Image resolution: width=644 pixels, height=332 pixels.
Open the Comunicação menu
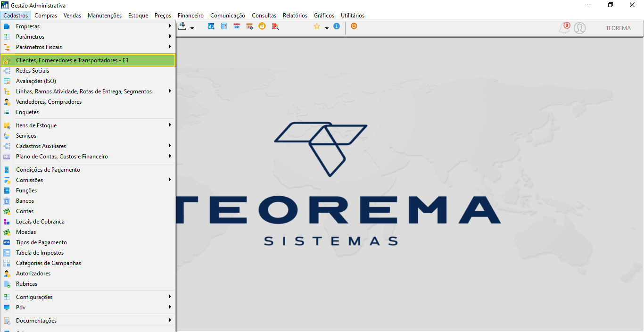tap(228, 16)
